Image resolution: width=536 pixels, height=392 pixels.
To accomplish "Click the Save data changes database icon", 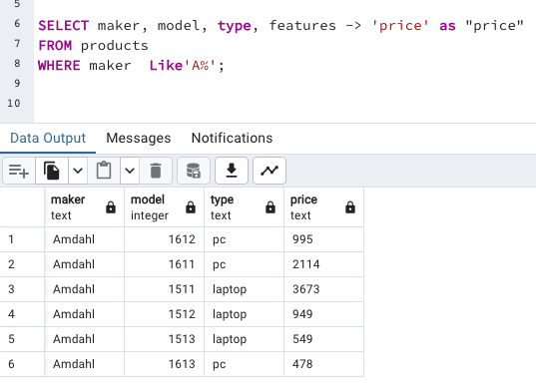I will click(194, 171).
